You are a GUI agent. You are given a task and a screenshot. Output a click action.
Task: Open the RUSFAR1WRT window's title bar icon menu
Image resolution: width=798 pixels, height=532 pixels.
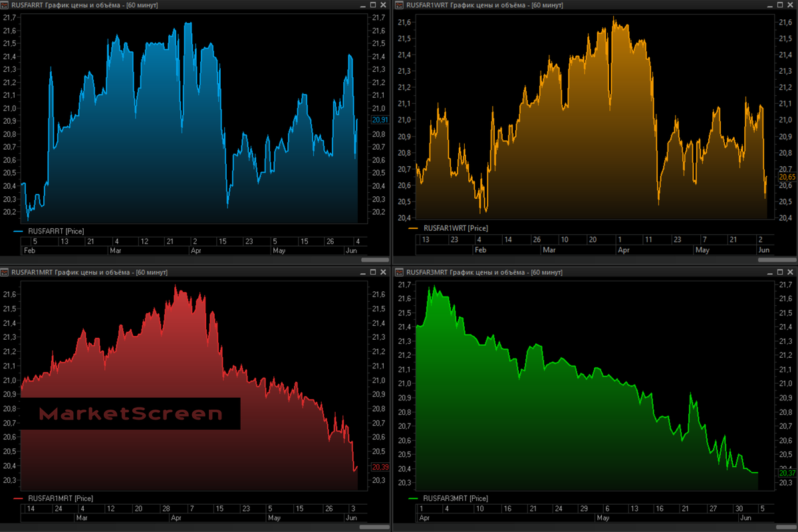click(x=400, y=5)
